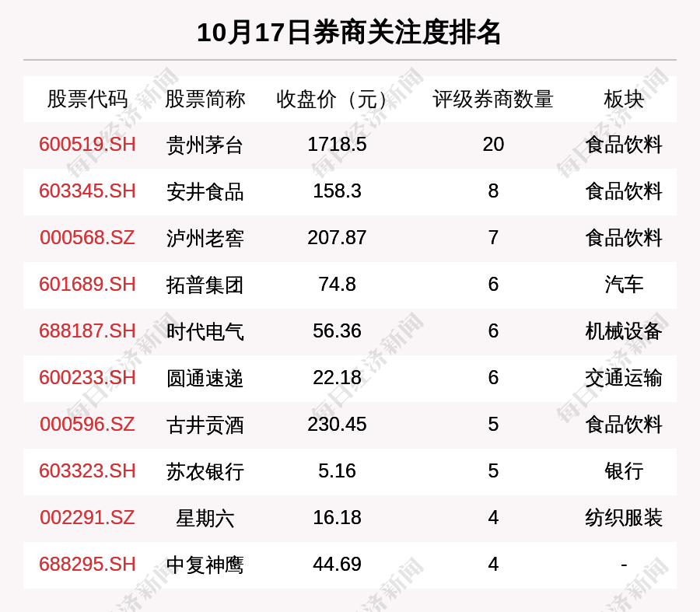
Task: Click the stock name 苏农银行
Action: pyautogui.click(x=205, y=471)
